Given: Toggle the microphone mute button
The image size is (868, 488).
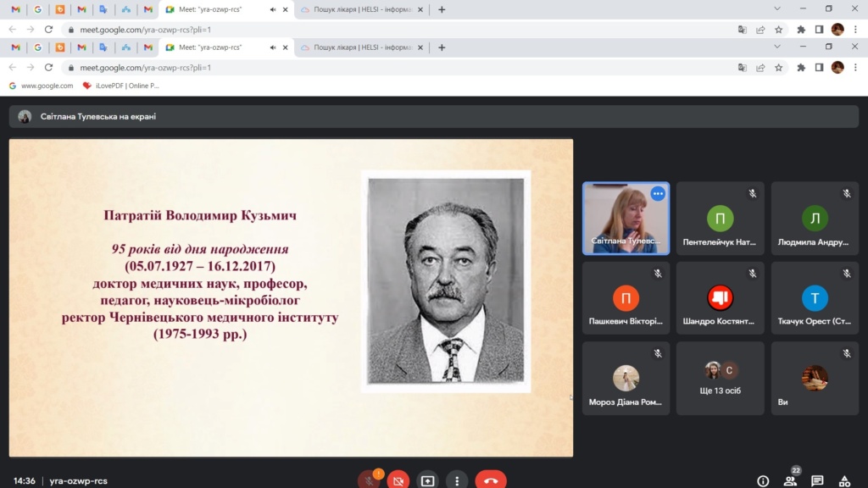Looking at the screenshot, I should click(370, 480).
